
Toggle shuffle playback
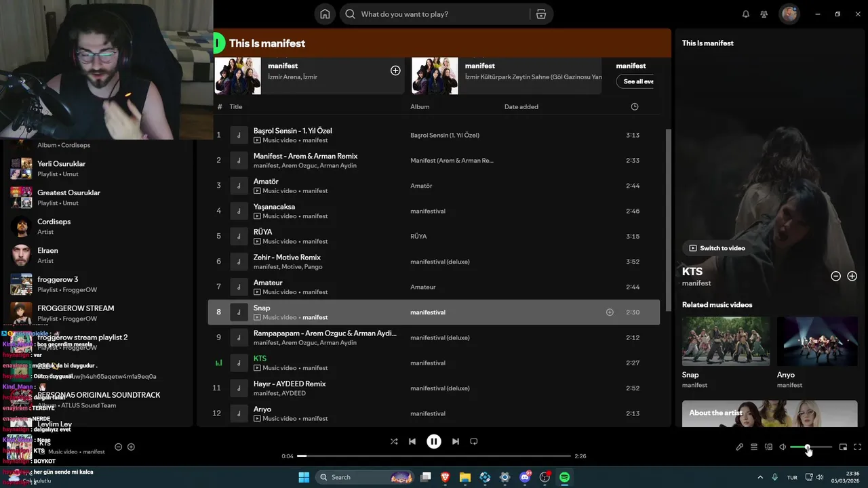click(394, 441)
